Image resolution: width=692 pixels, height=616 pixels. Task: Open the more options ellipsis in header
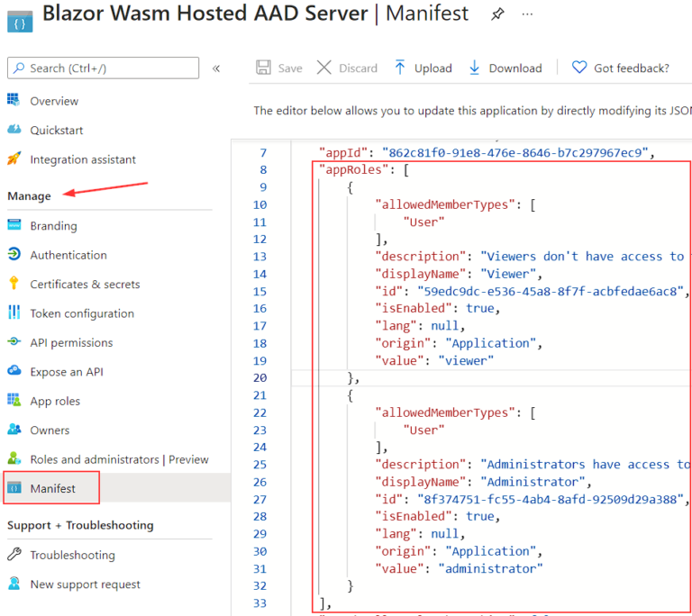coord(527,14)
